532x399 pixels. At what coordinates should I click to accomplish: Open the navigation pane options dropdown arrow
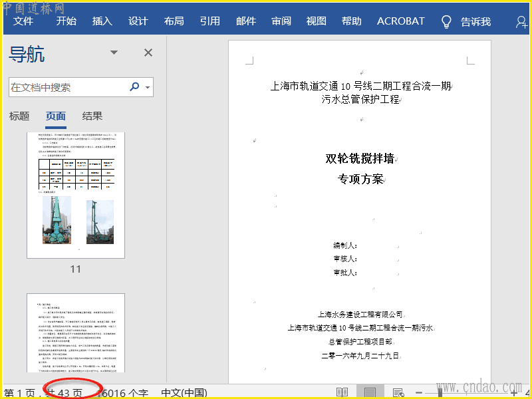point(114,53)
